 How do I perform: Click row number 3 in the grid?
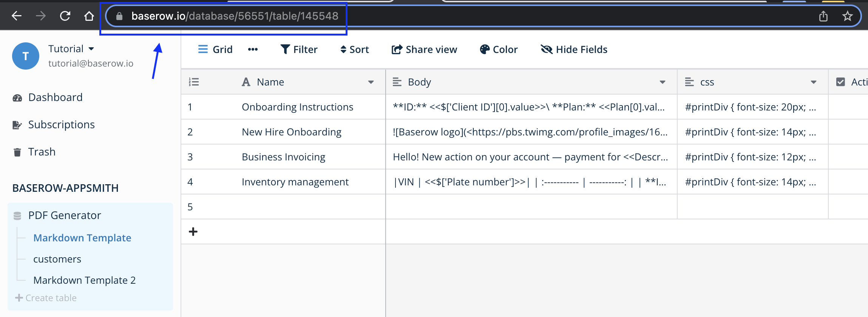(x=190, y=157)
